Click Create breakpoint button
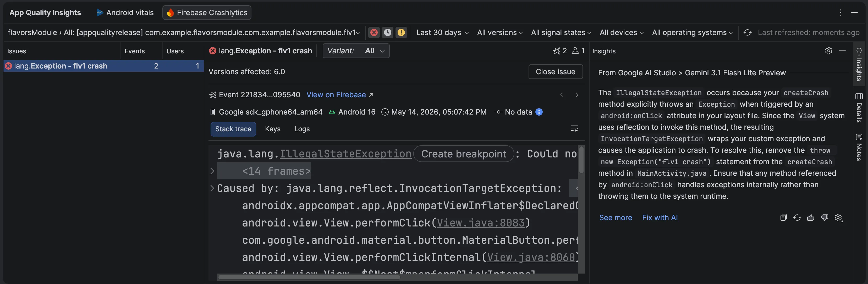The width and height of the screenshot is (868, 284). tap(464, 154)
